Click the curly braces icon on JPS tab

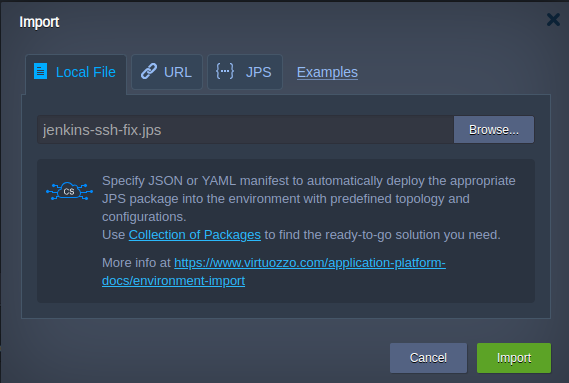pos(225,71)
